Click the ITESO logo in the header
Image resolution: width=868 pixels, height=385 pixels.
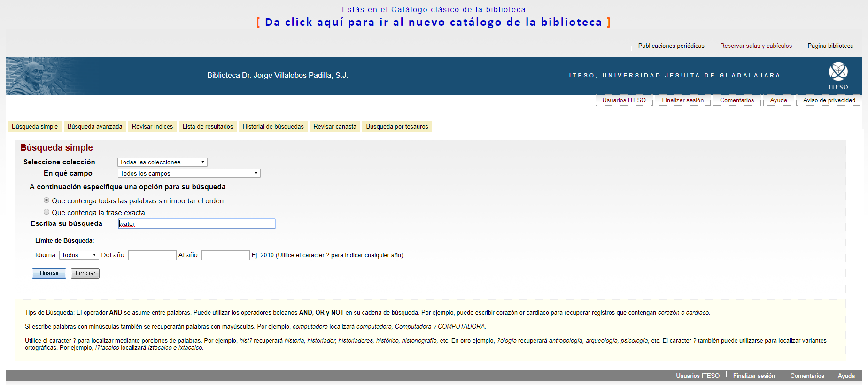(838, 76)
